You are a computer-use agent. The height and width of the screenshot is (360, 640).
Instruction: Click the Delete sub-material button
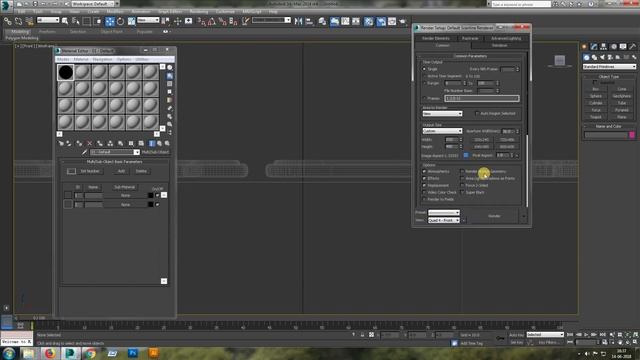[x=141, y=171]
